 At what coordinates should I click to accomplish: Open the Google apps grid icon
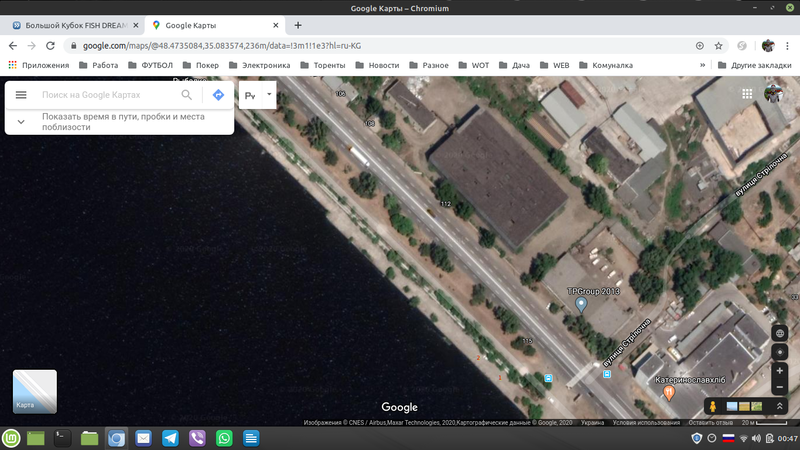tap(747, 94)
